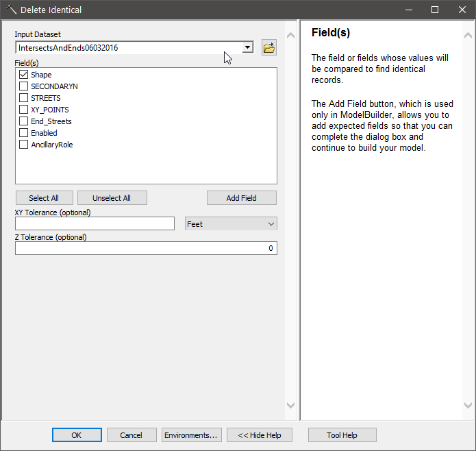The width and height of the screenshot is (476, 451).
Task: Click the Z Tolerance (optional) label
Action: coord(51,237)
